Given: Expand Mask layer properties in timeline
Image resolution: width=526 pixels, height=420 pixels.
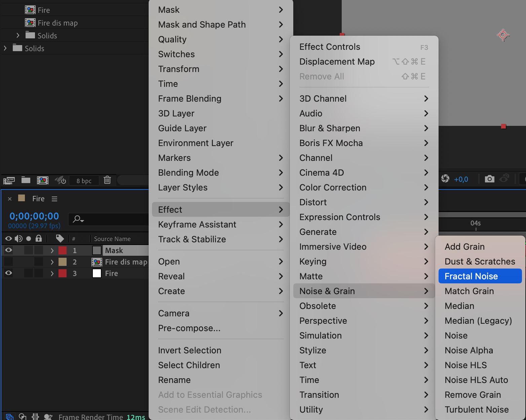Looking at the screenshot, I should tap(52, 250).
